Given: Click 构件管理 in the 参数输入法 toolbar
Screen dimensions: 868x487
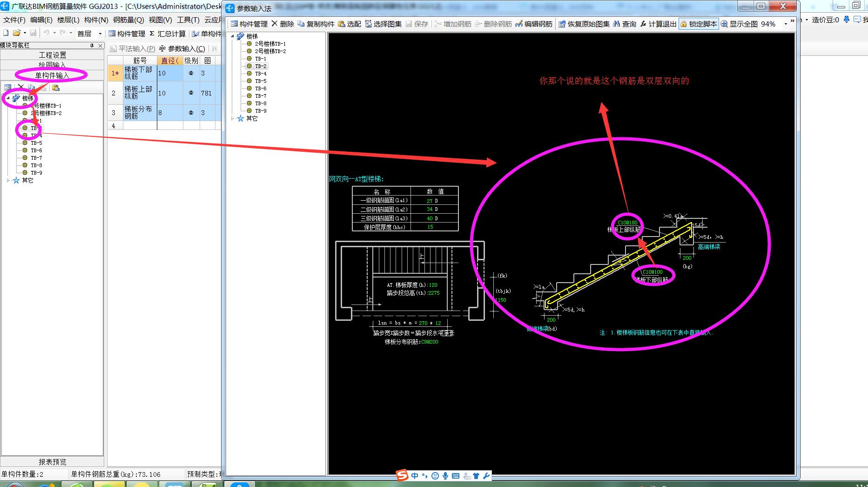Looking at the screenshot, I should click(249, 24).
